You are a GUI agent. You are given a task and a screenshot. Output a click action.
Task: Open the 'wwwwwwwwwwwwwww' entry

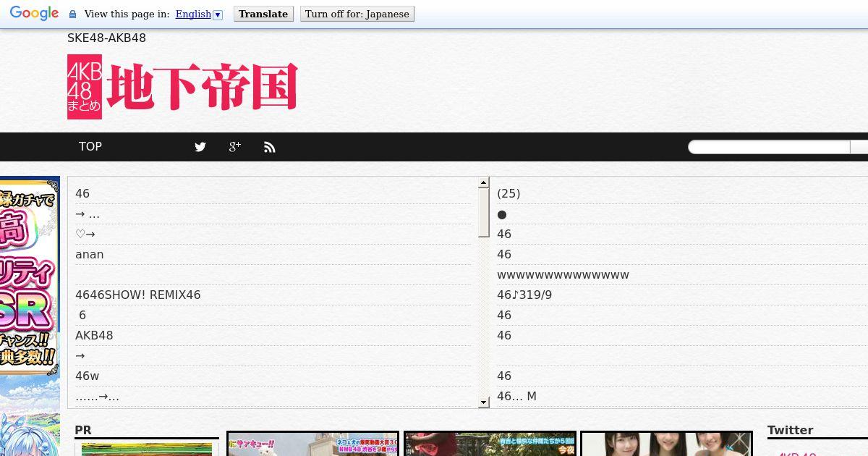[x=563, y=274]
